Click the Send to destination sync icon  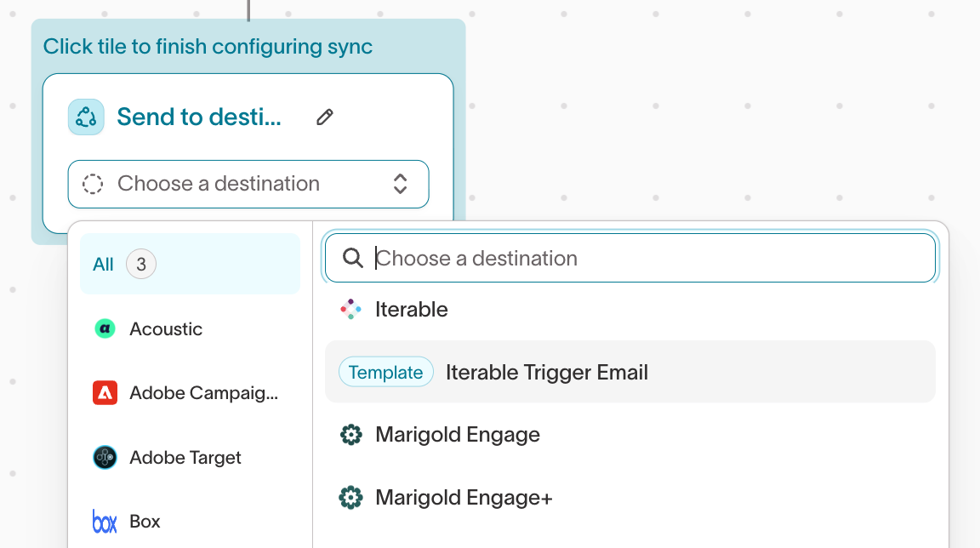point(86,117)
